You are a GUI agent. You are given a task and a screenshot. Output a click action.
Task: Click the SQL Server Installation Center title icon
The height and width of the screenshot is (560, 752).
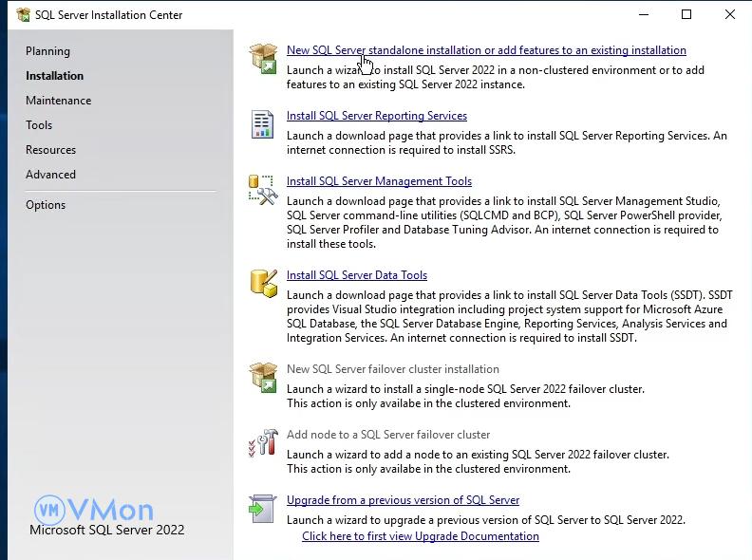[x=23, y=15]
